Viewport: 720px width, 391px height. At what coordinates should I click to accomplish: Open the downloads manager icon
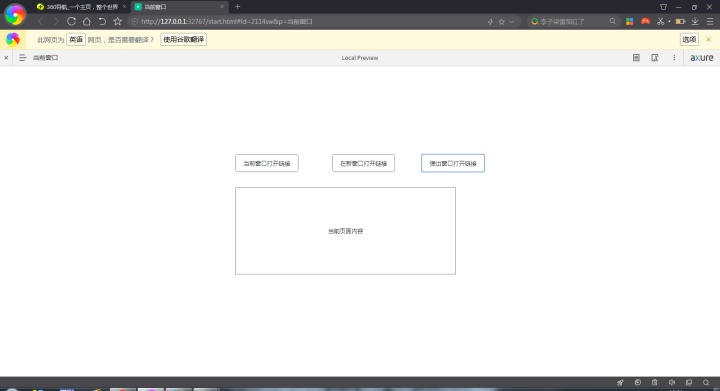pos(695,22)
